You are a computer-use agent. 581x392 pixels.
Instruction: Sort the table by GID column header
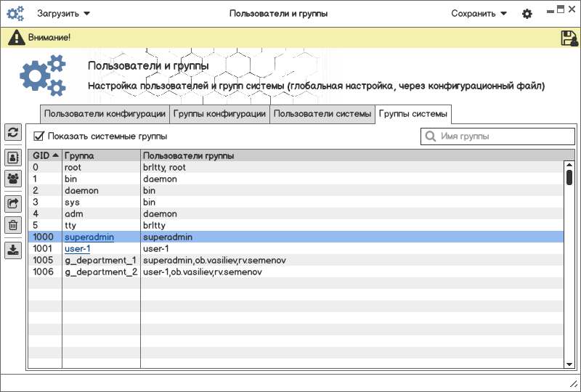pos(45,156)
